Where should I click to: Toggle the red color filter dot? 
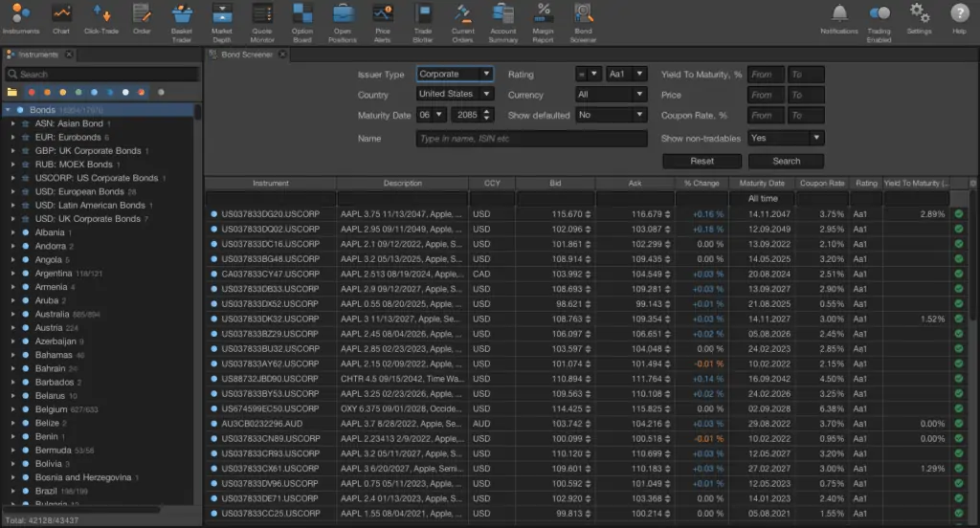click(x=32, y=93)
